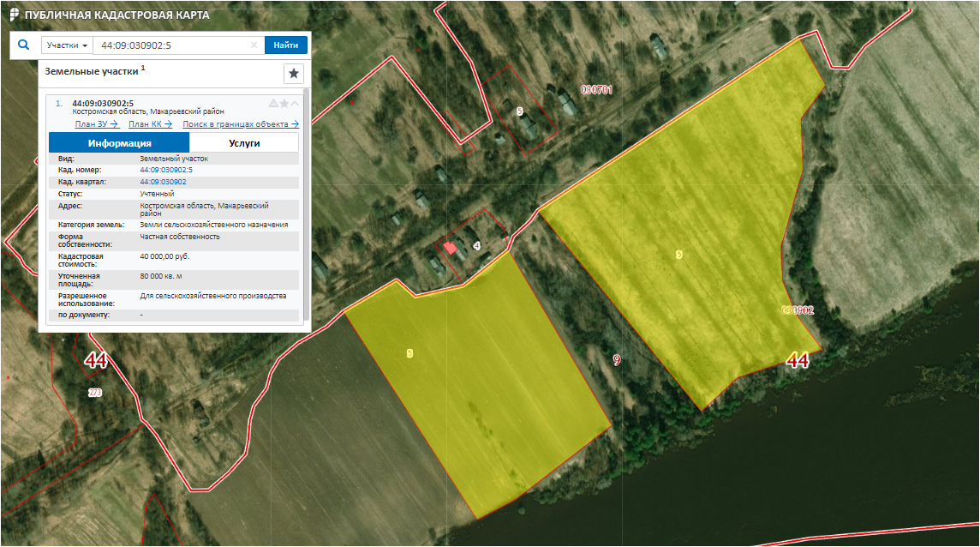The width and height of the screenshot is (980, 547).
Task: Click the result title 44:09:030902:5
Action: click(x=103, y=103)
